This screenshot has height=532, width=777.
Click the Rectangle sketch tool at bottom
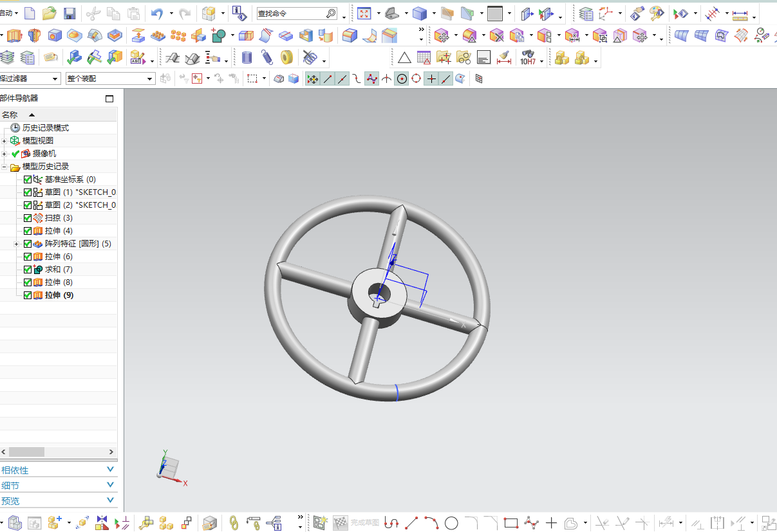coord(511,523)
